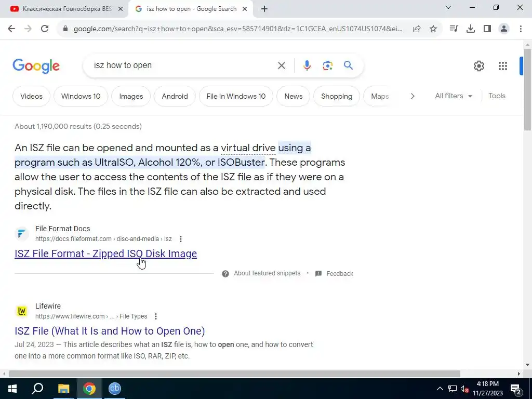Viewport: 532px width, 399px height.
Task: Open Chrome three-dot menu
Action: (x=521, y=29)
